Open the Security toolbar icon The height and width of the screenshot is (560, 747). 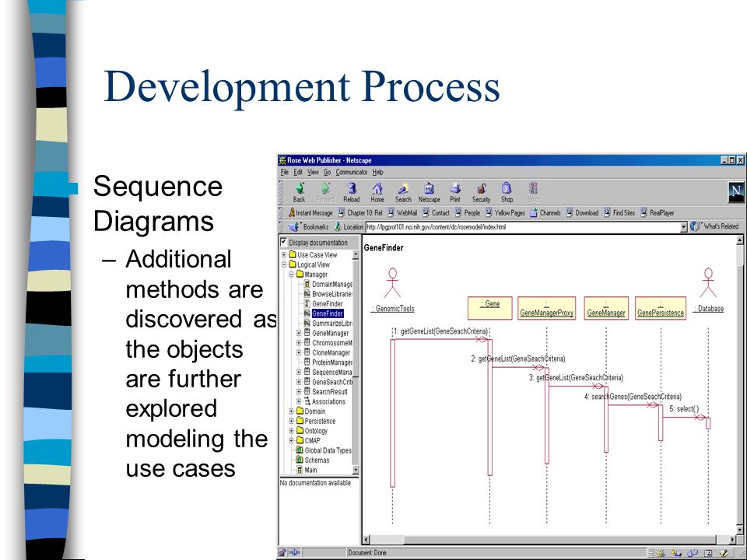(x=481, y=192)
